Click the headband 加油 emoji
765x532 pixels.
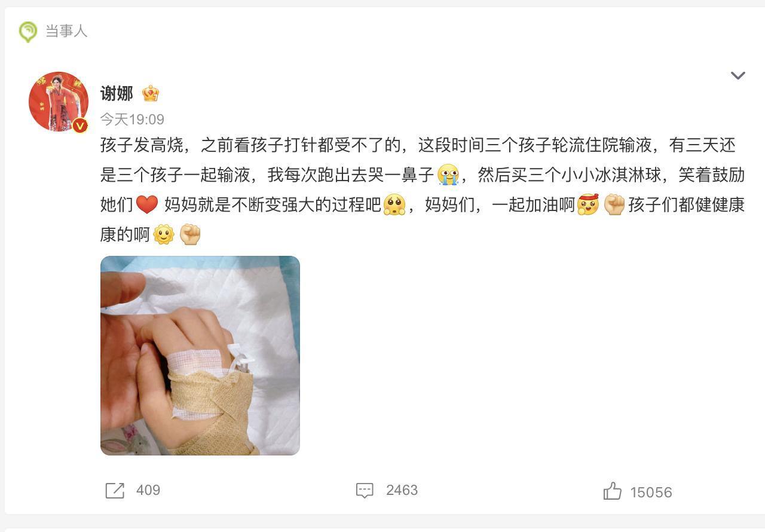pyautogui.click(x=588, y=204)
